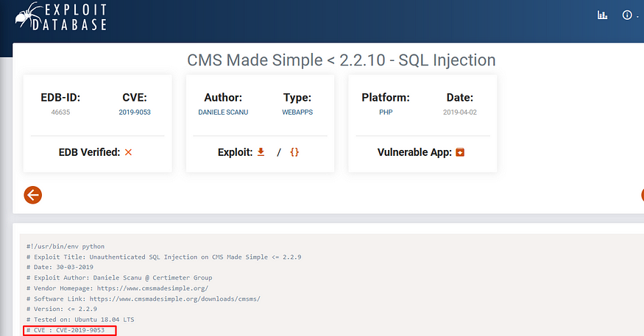Go back using the orange arrow button
The height and width of the screenshot is (336, 644).
click(x=33, y=195)
